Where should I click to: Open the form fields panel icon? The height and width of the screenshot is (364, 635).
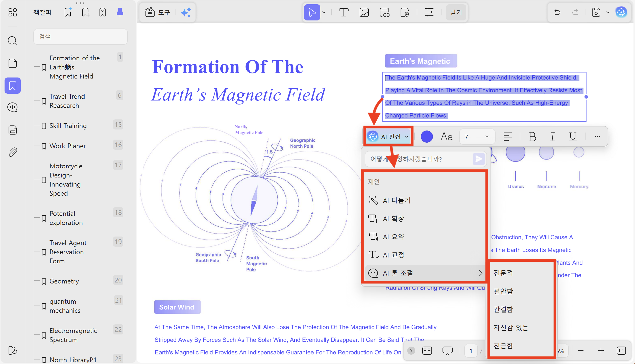tap(13, 130)
